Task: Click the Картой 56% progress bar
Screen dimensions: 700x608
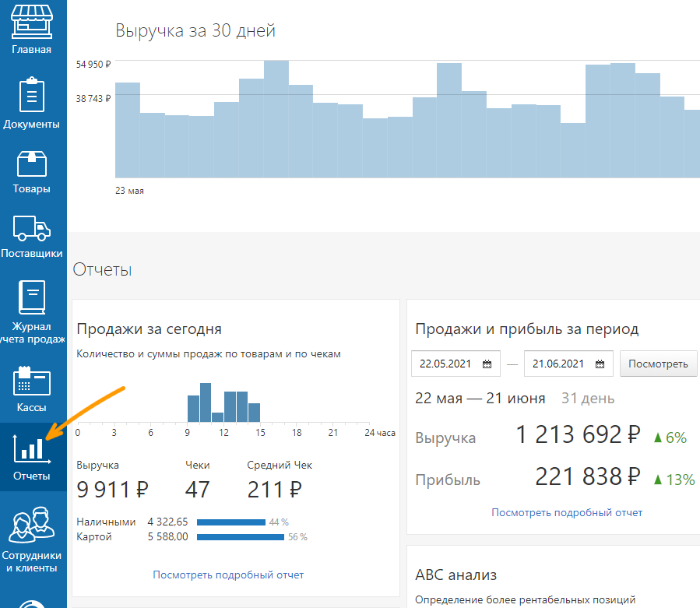Action: (241, 537)
